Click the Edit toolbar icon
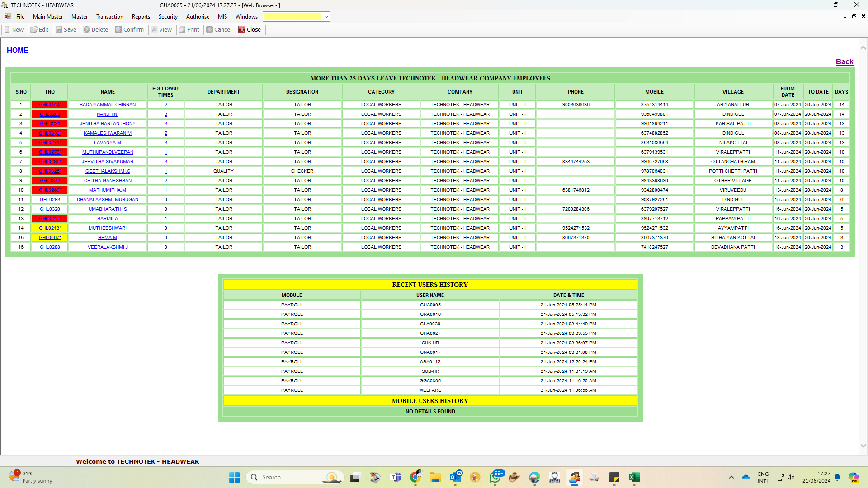The height and width of the screenshot is (488, 868). tap(39, 30)
